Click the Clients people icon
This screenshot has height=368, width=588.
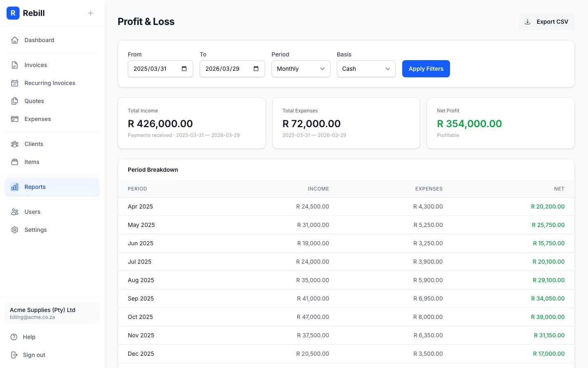click(15, 144)
